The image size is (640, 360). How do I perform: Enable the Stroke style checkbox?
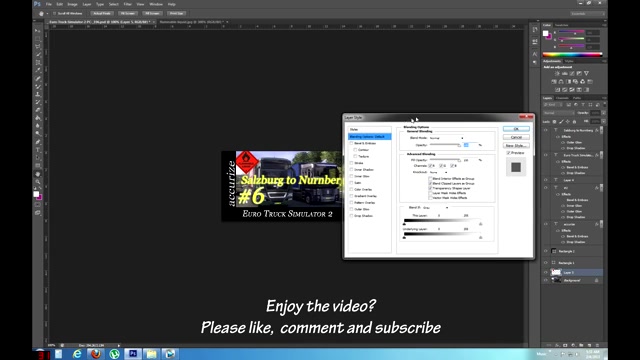(x=351, y=163)
